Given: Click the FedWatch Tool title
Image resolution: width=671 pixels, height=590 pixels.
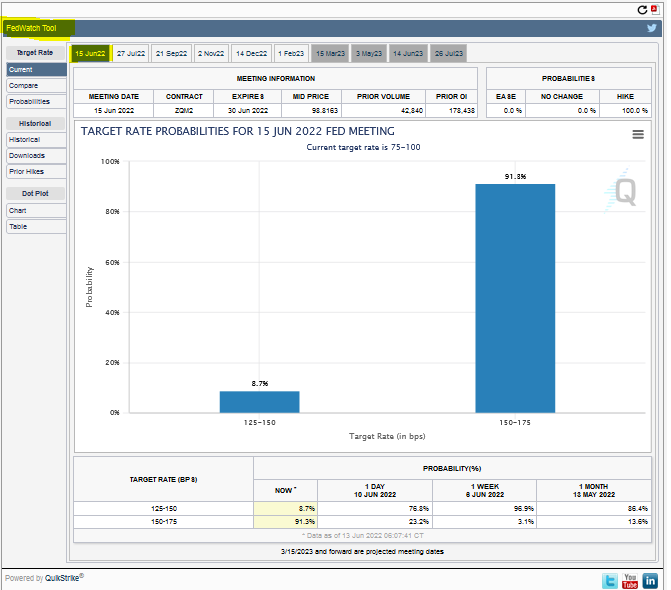Looking at the screenshot, I should pyautogui.click(x=31, y=28).
